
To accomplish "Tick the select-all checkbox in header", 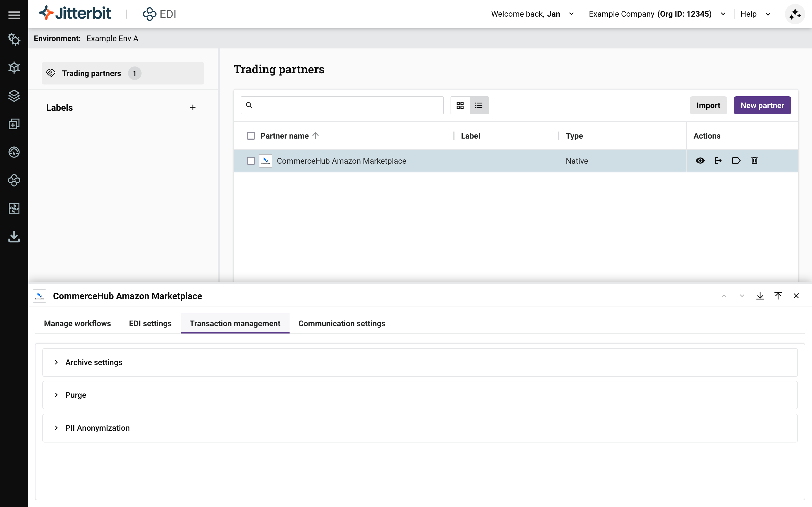I will [251, 136].
